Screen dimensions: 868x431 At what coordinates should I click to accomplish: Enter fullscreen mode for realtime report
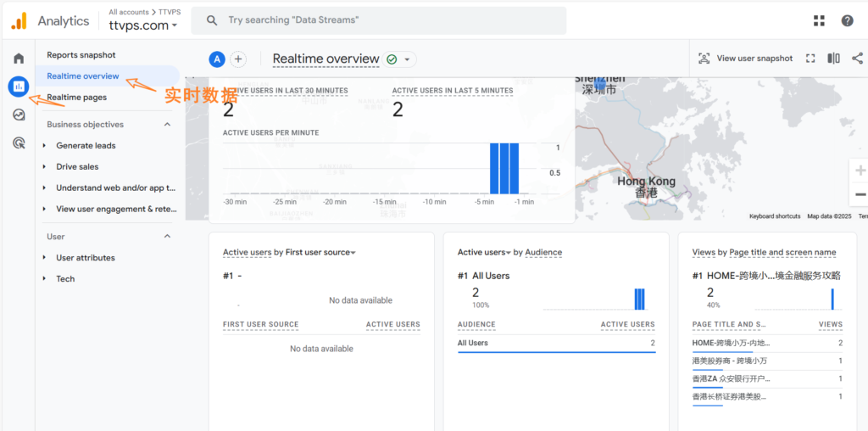810,59
